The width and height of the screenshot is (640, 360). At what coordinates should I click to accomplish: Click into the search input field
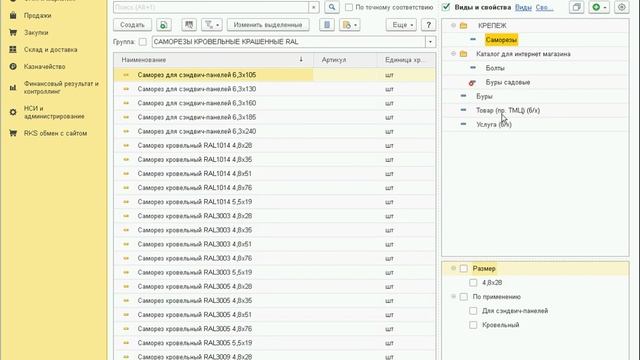point(211,7)
